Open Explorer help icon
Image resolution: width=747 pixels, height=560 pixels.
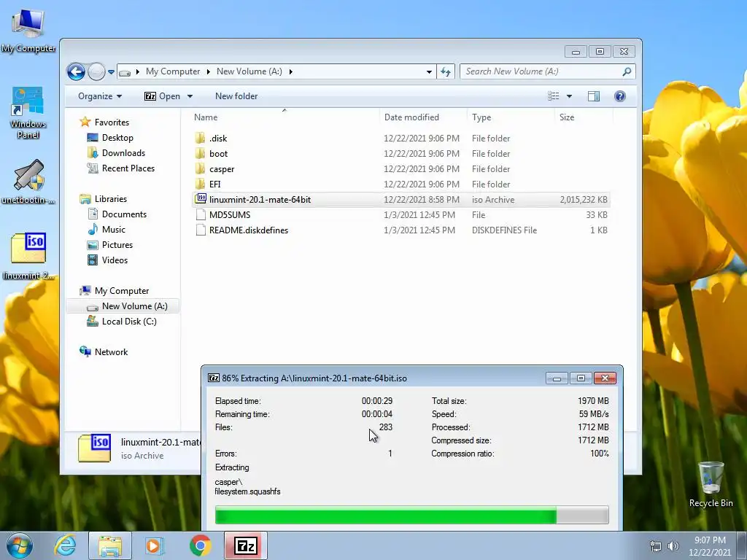620,96
